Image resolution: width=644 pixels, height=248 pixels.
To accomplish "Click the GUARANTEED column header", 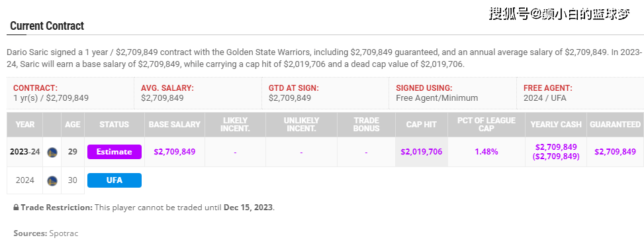I will [616, 125].
